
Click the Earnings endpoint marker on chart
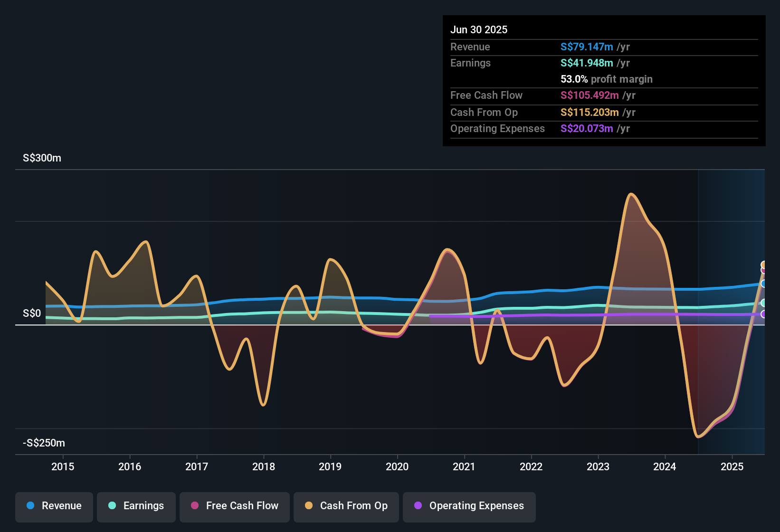coord(764,303)
